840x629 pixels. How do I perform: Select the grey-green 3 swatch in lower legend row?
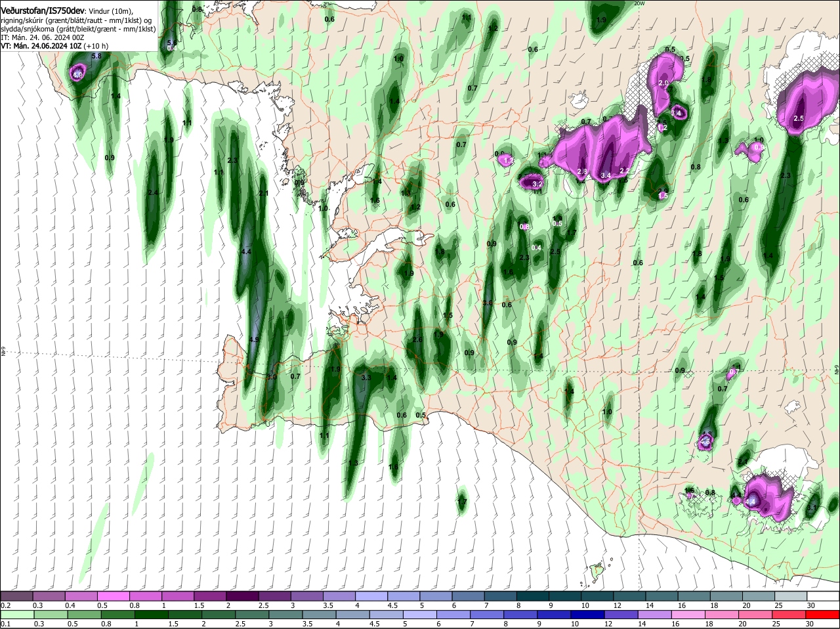286,615
